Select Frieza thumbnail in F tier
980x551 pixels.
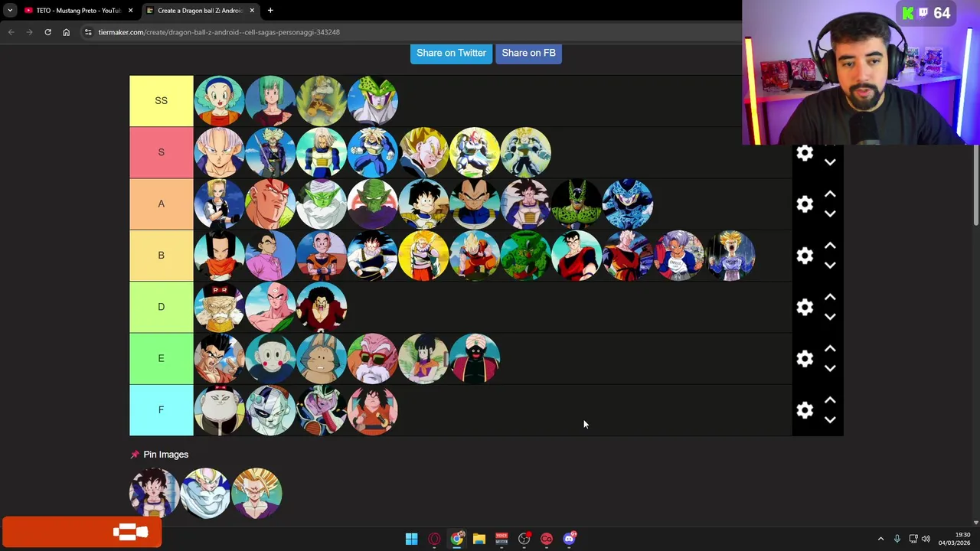tap(270, 410)
